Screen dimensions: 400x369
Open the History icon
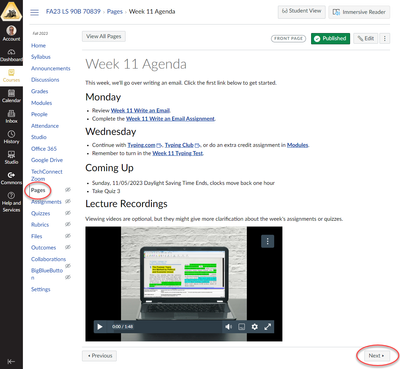(x=11, y=137)
